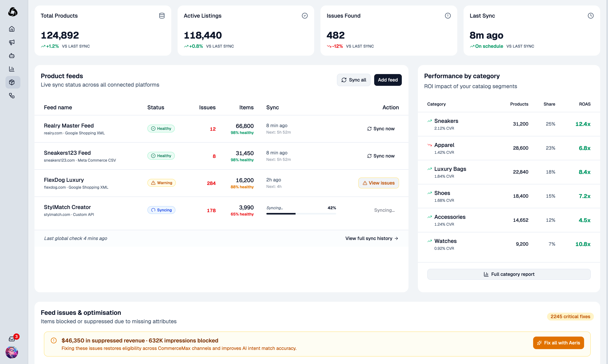Toggle the Healthy status badge on Realry Master Feed
The image size is (608, 364).
pyautogui.click(x=161, y=128)
